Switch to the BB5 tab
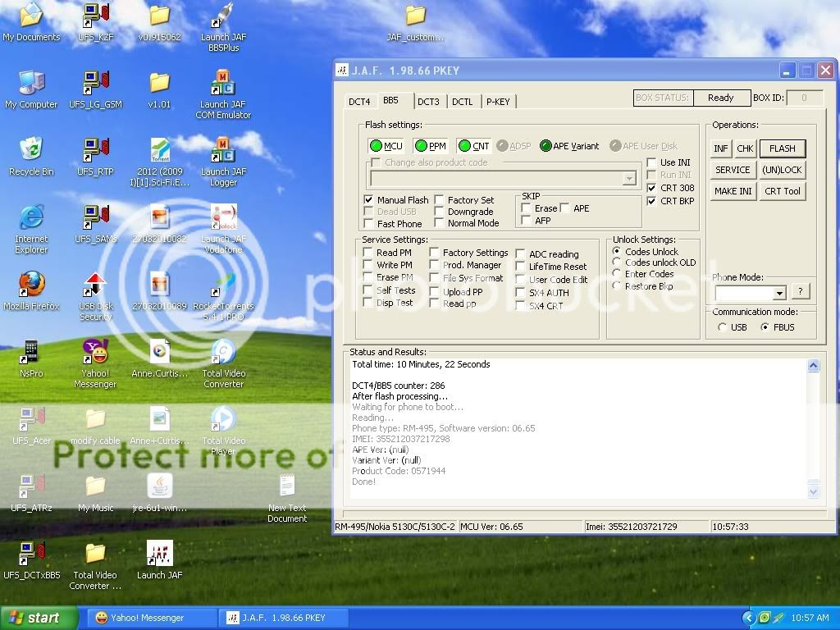 390,100
